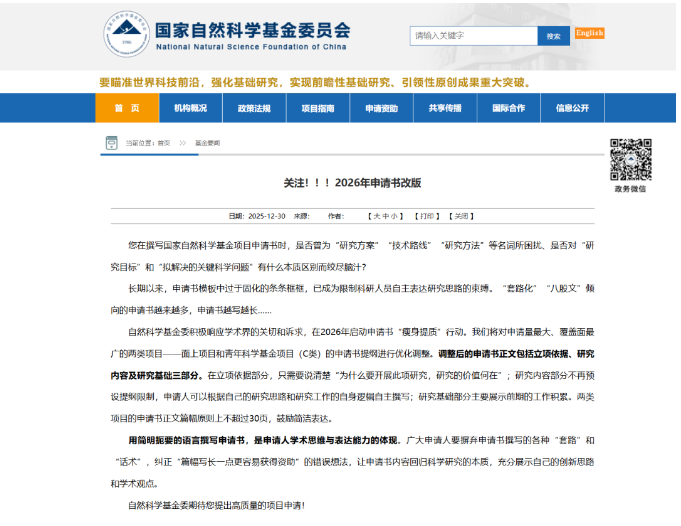The height and width of the screenshot is (526, 681).
Task: Click the keyword search input field
Action: tap(473, 36)
